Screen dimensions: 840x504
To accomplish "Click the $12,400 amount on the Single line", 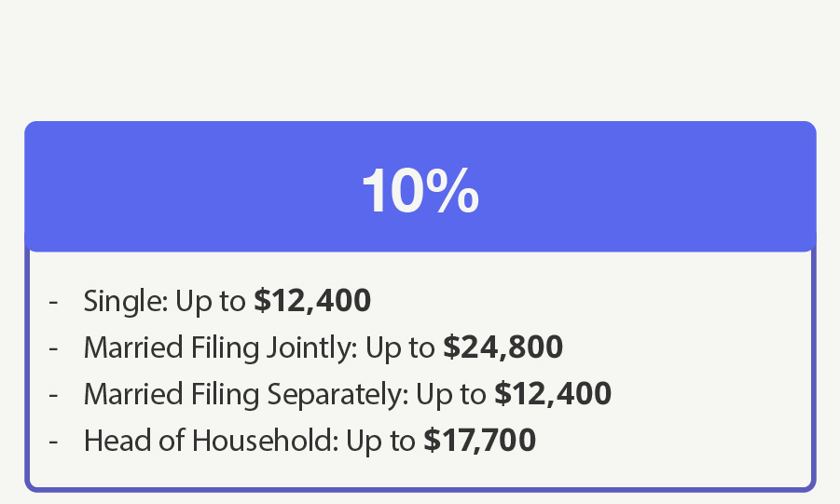I will pyautogui.click(x=312, y=301).
